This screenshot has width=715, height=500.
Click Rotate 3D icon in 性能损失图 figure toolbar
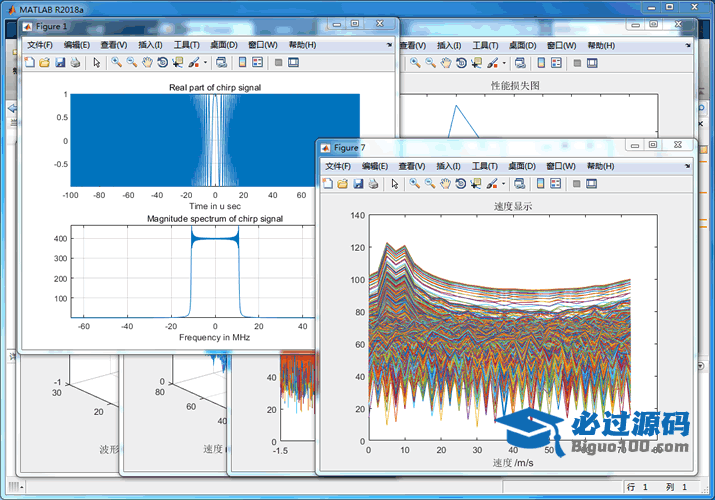(461, 63)
